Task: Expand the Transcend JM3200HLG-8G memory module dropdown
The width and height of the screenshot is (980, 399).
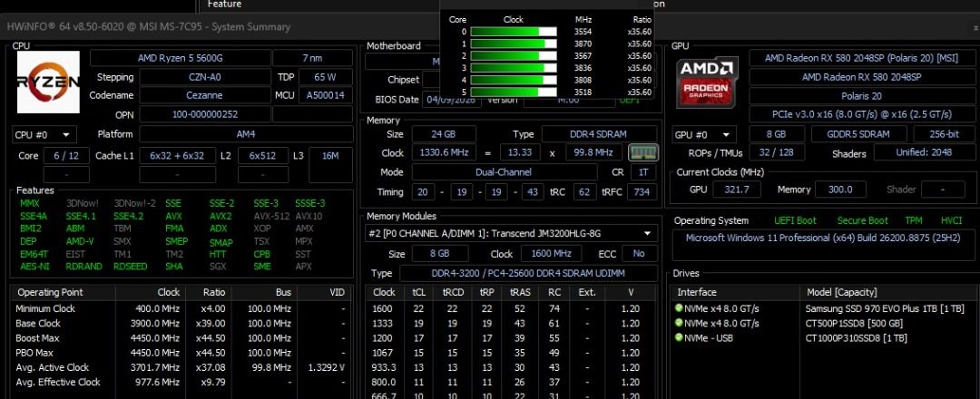Action: pos(511,233)
